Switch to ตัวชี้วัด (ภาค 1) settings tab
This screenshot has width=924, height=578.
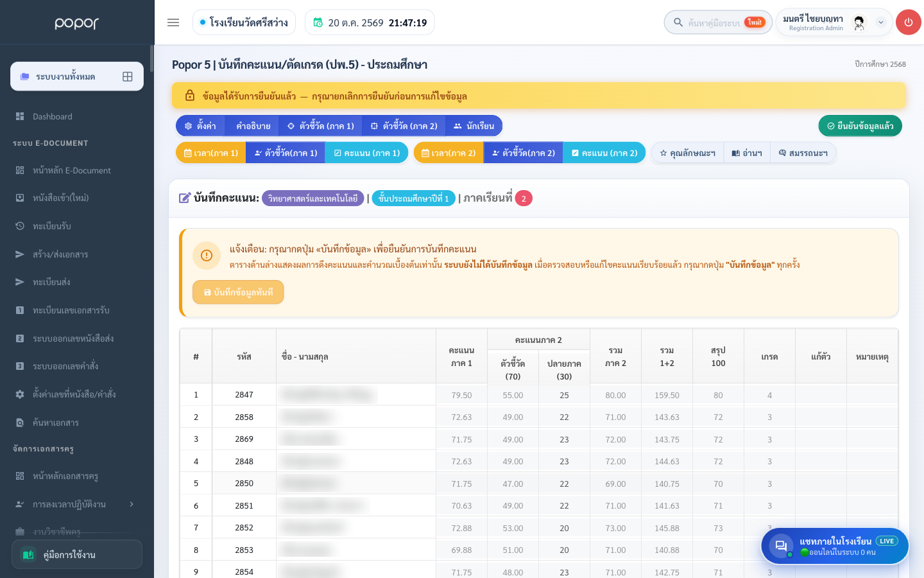tap(320, 126)
